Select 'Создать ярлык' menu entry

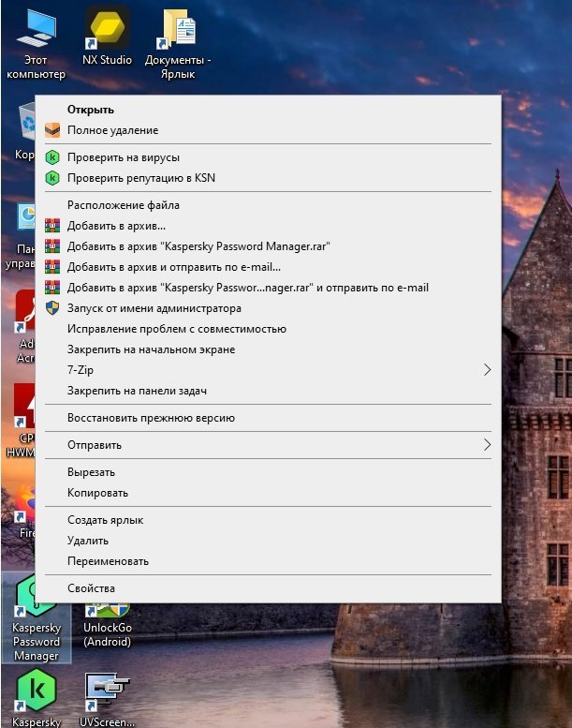(x=268, y=520)
